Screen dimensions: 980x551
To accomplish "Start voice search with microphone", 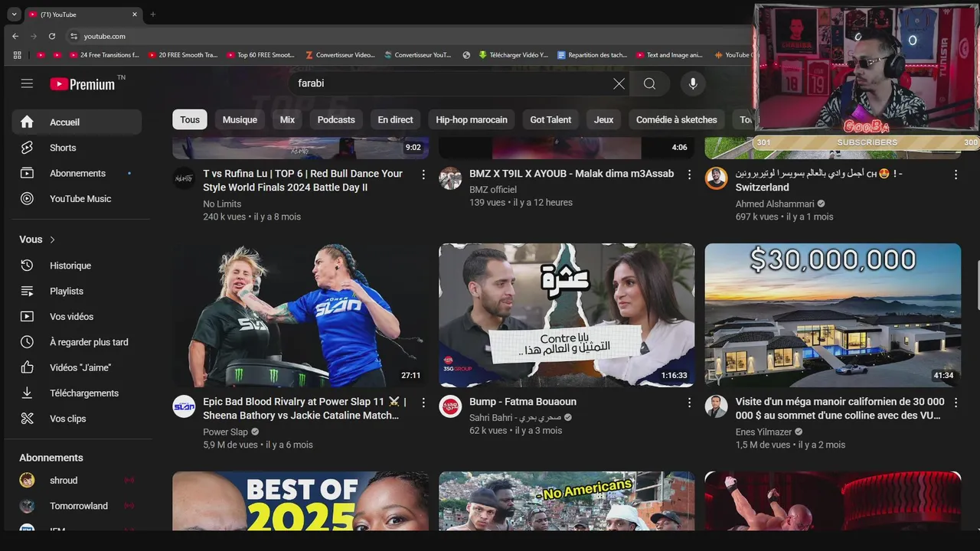I will [x=693, y=83].
